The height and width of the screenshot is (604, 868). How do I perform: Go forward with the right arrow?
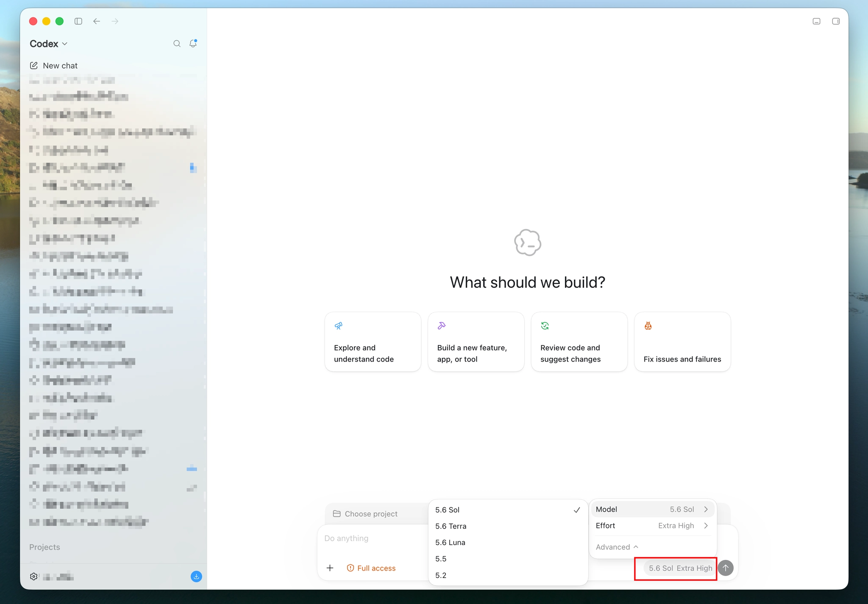click(x=115, y=21)
